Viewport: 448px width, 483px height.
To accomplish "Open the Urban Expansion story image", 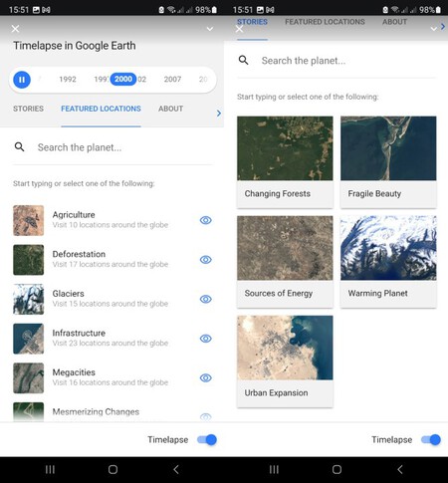I will 285,348.
